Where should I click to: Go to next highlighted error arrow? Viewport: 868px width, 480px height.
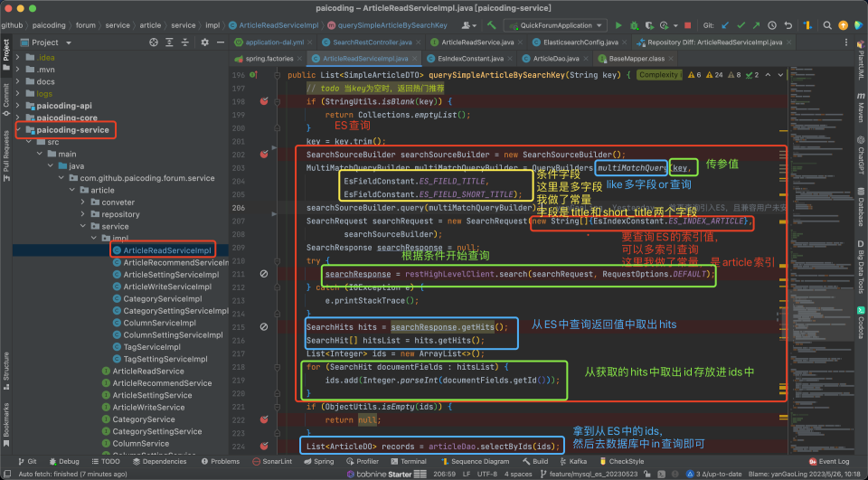(x=780, y=75)
